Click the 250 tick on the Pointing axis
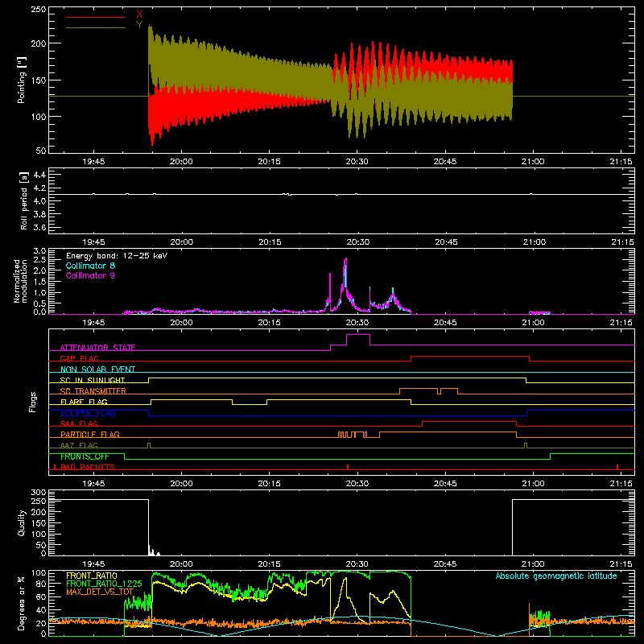This screenshot has height=644, width=644. pyautogui.click(x=38, y=9)
